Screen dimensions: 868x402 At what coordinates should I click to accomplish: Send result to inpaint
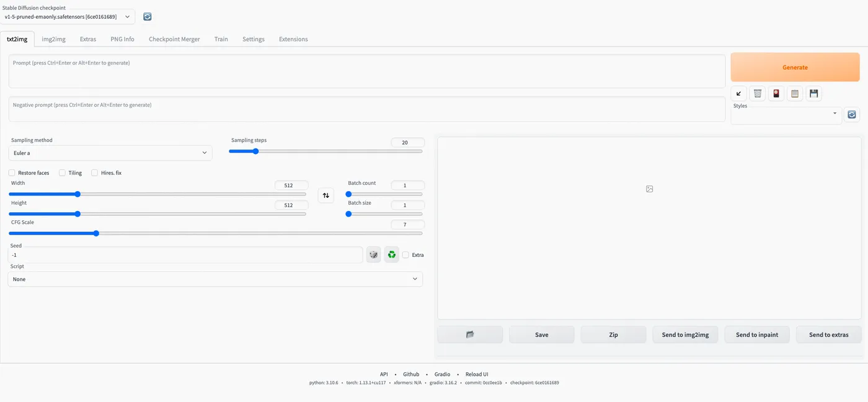[x=757, y=334]
